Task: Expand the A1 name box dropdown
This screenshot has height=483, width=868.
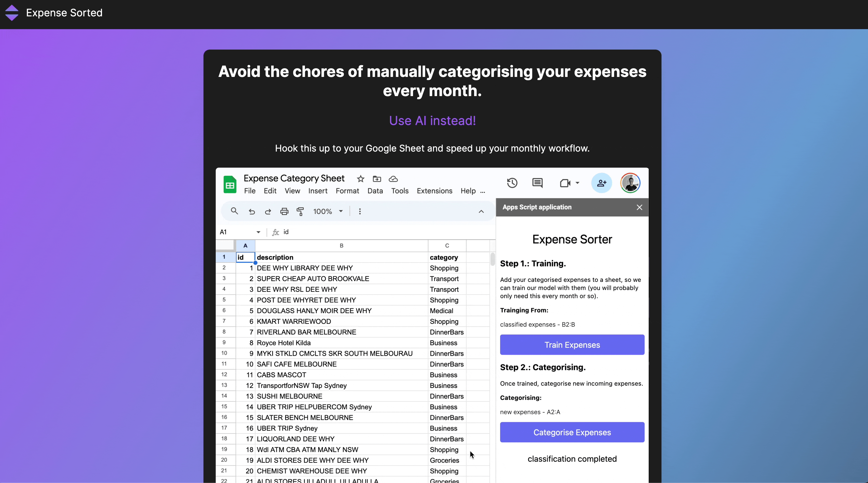Action: (x=258, y=232)
